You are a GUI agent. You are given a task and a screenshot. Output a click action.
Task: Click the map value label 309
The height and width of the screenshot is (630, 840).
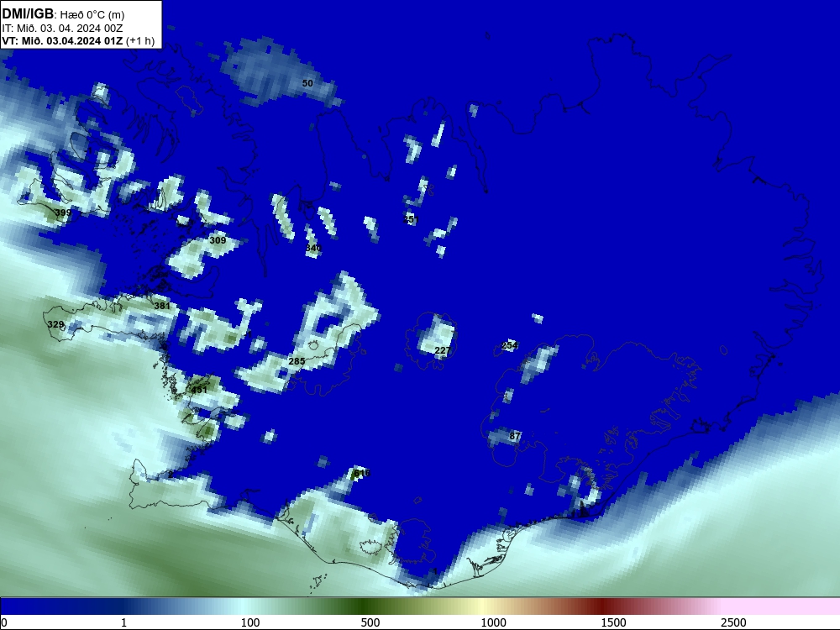pos(218,240)
